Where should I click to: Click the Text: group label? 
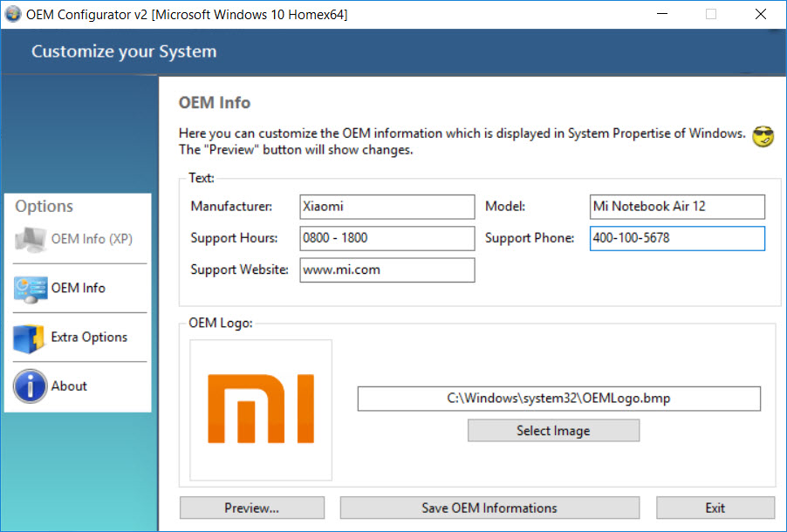[x=202, y=178]
